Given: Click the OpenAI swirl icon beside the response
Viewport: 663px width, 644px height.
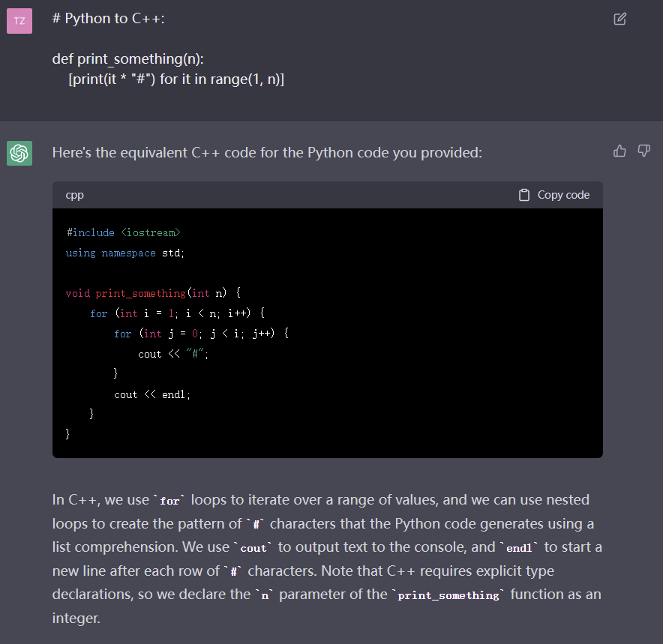Looking at the screenshot, I should [x=19, y=153].
